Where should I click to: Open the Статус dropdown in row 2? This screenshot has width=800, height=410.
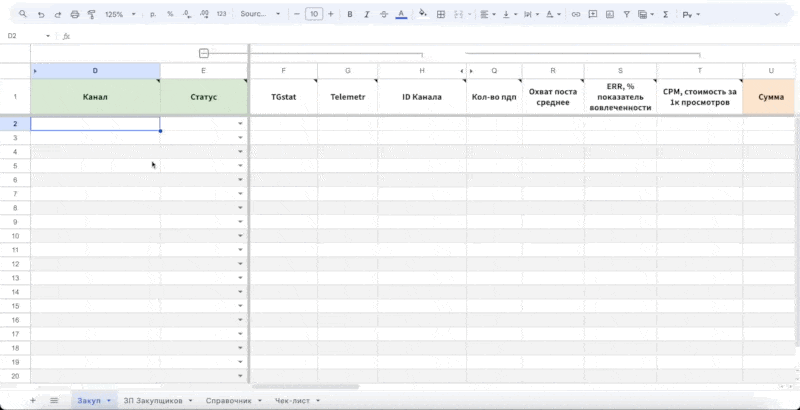pos(240,123)
